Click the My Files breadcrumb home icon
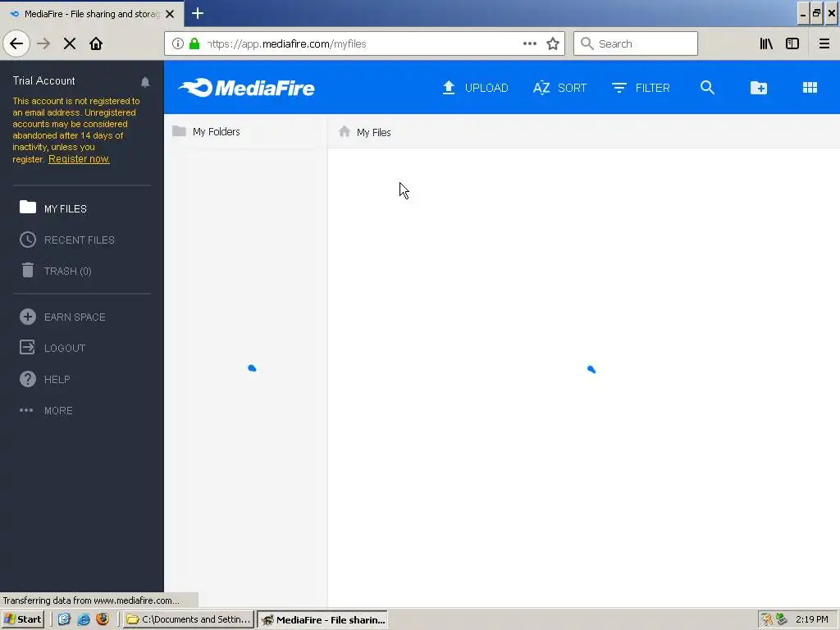This screenshot has height=630, width=840. [345, 132]
